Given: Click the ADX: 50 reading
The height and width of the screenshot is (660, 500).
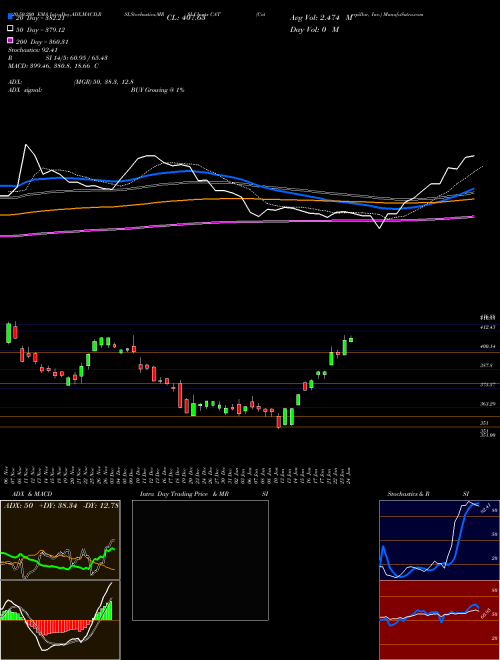Looking at the screenshot, I should click(x=19, y=506).
